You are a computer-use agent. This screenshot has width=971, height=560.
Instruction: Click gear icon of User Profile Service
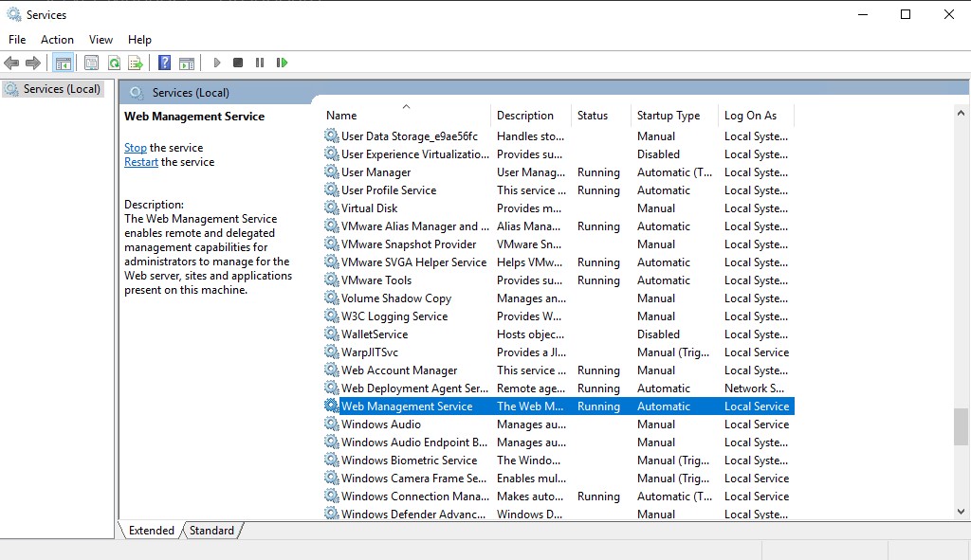click(x=331, y=190)
